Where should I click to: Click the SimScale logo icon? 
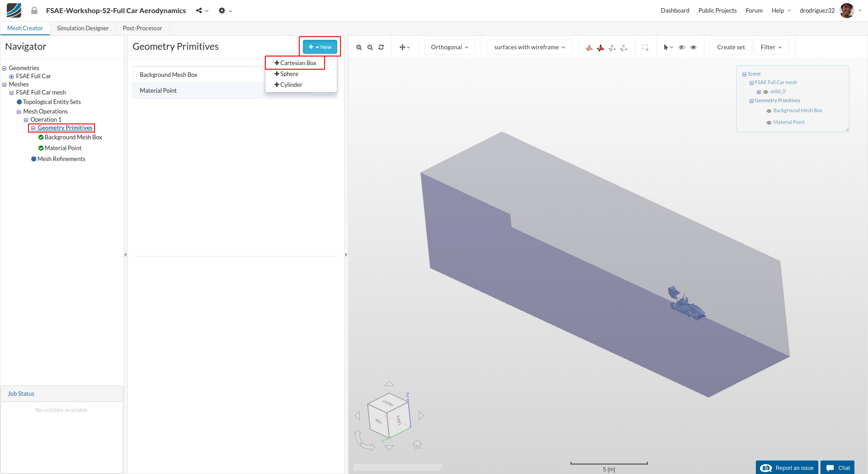pyautogui.click(x=14, y=10)
